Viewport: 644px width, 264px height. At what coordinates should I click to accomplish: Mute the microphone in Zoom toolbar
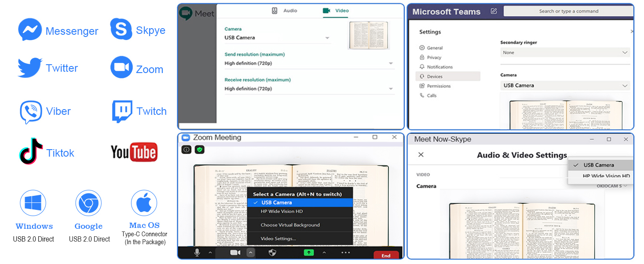coord(197,252)
